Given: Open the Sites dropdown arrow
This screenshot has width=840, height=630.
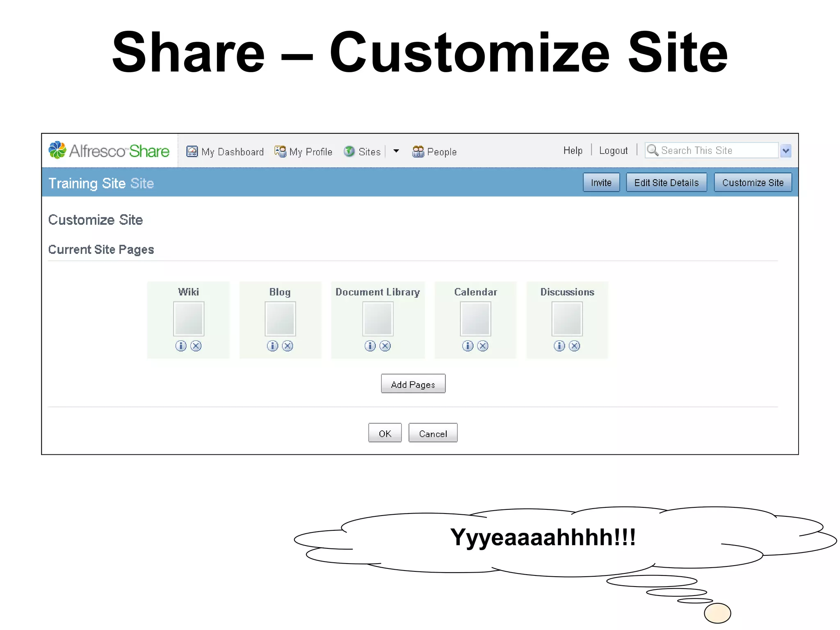Looking at the screenshot, I should pyautogui.click(x=396, y=151).
